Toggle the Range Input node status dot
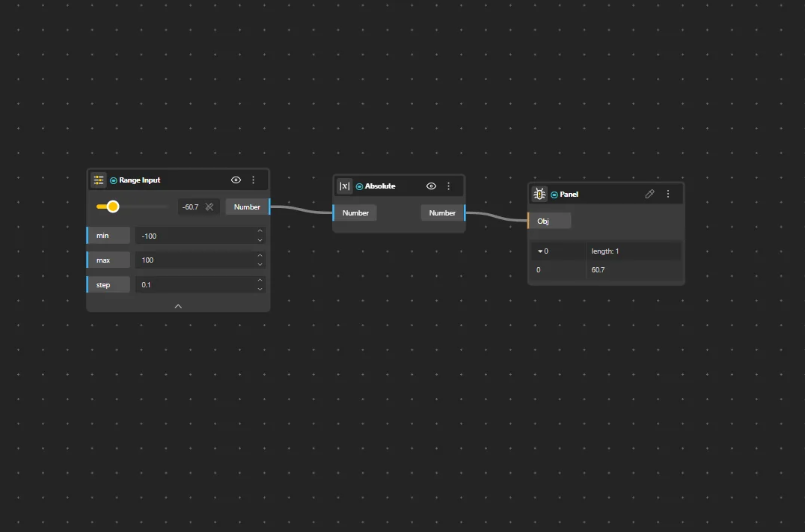The image size is (805, 532). tap(114, 180)
